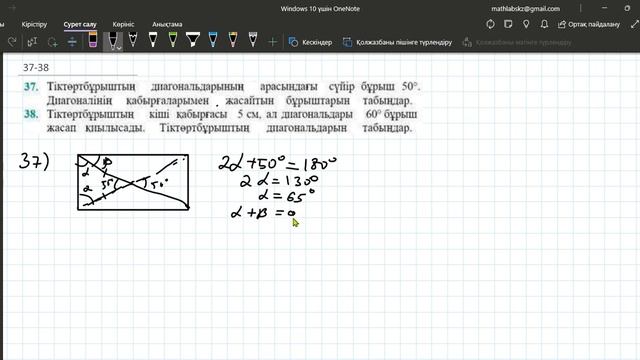Open the Сурет салу tab
Viewport: 640px width, 360px height.
pyautogui.click(x=80, y=24)
